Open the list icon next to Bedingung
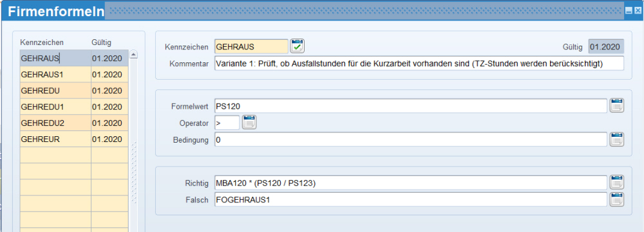 [617, 139]
